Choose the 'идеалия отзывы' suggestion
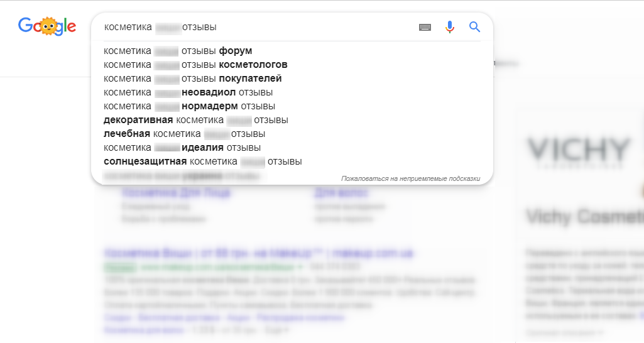The image size is (644, 343). point(182,148)
